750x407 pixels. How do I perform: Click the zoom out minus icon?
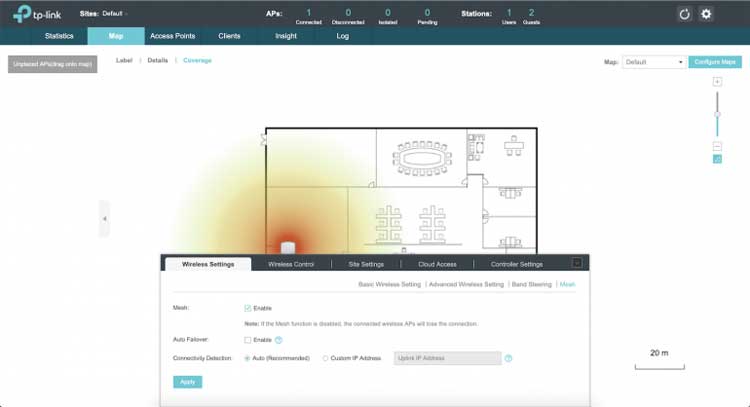point(717,146)
